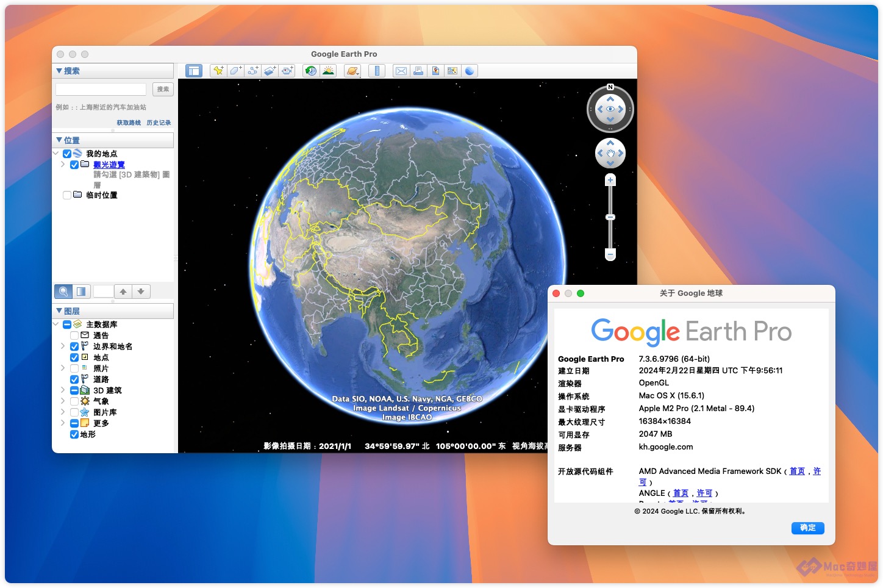This screenshot has width=883, height=588.
Task: Click the email envelope toolbar icon
Action: point(401,71)
